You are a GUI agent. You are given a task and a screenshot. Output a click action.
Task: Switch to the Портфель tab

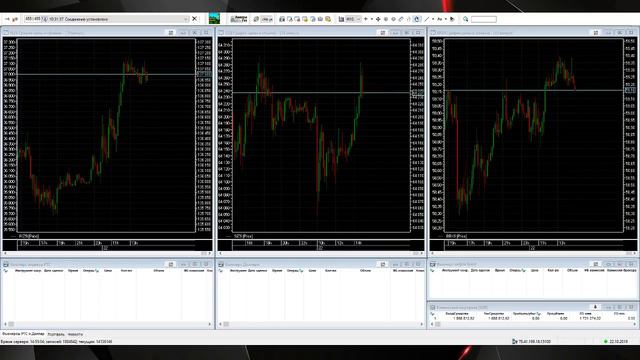tap(56, 334)
